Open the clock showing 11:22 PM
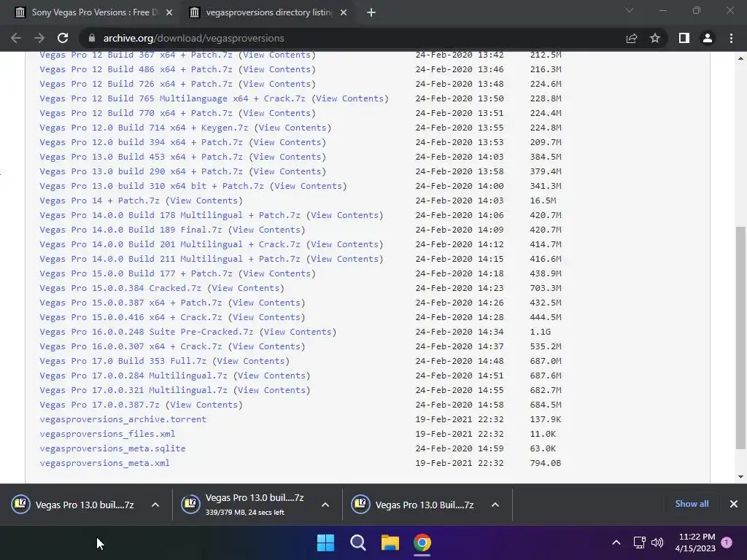This screenshot has width=747, height=560. click(695, 542)
